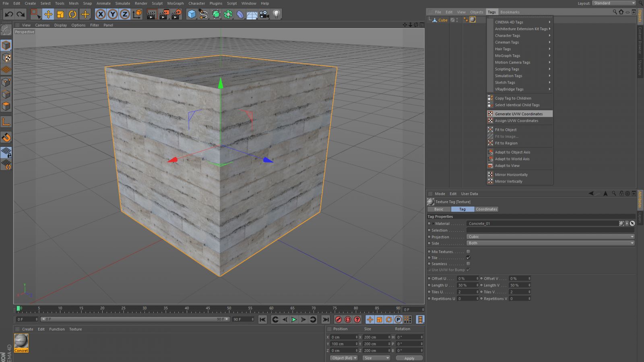Enable the Mix Textures checkbox

468,252
